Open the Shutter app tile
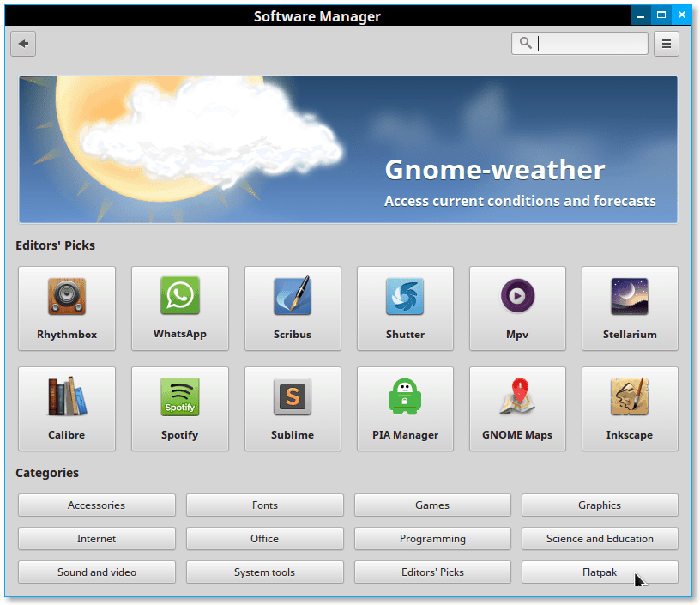This screenshot has width=700, height=605. 405,309
